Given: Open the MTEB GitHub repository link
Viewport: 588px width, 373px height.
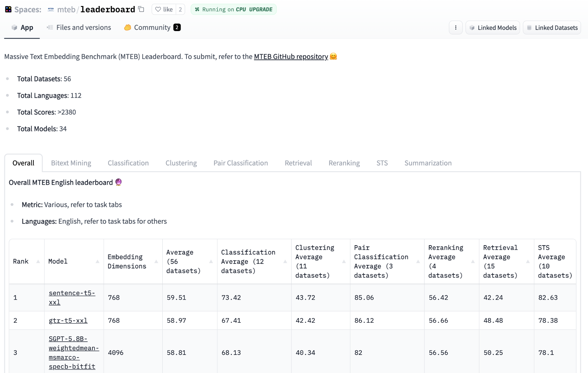Looking at the screenshot, I should pyautogui.click(x=291, y=57).
